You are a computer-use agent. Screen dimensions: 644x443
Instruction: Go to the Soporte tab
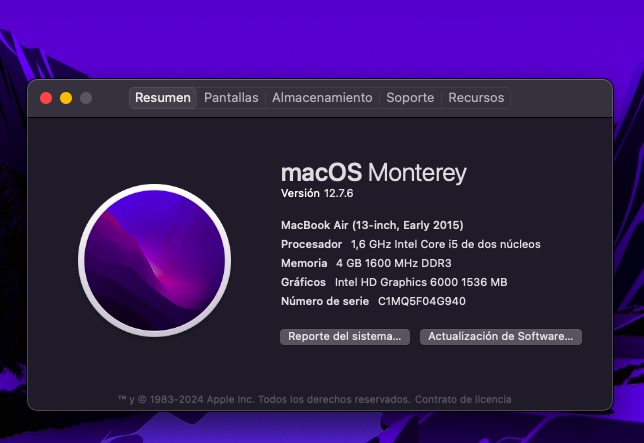click(x=410, y=98)
